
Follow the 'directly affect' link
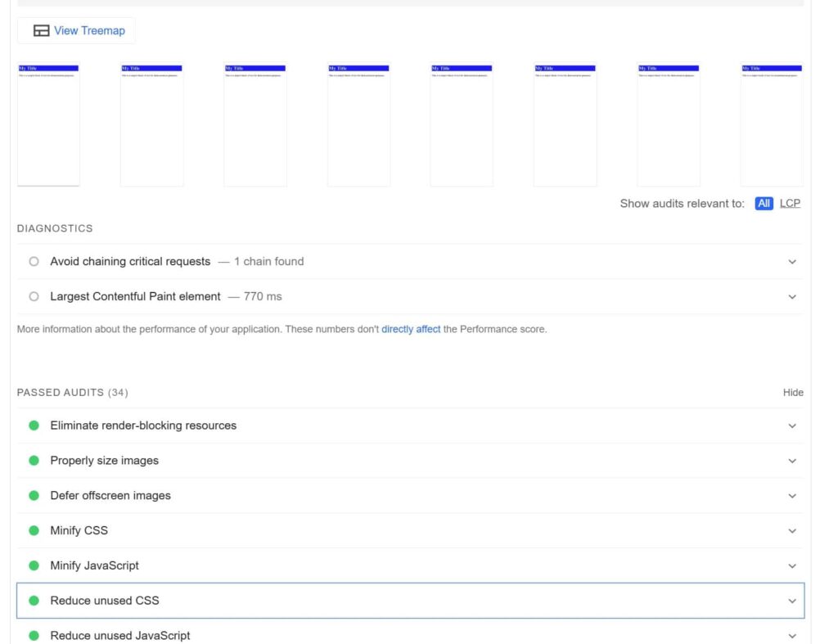[x=411, y=330]
